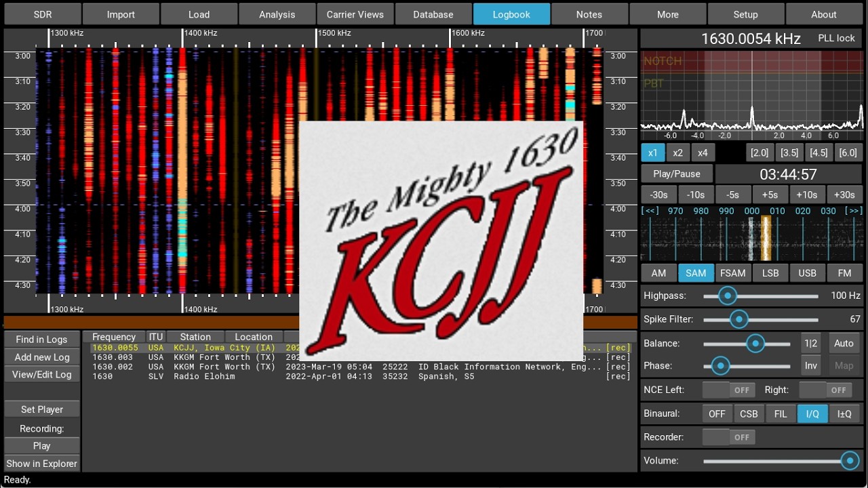The height and width of the screenshot is (488, 868).
Task: Select the [6.0] bandwidth preset
Action: tap(848, 152)
